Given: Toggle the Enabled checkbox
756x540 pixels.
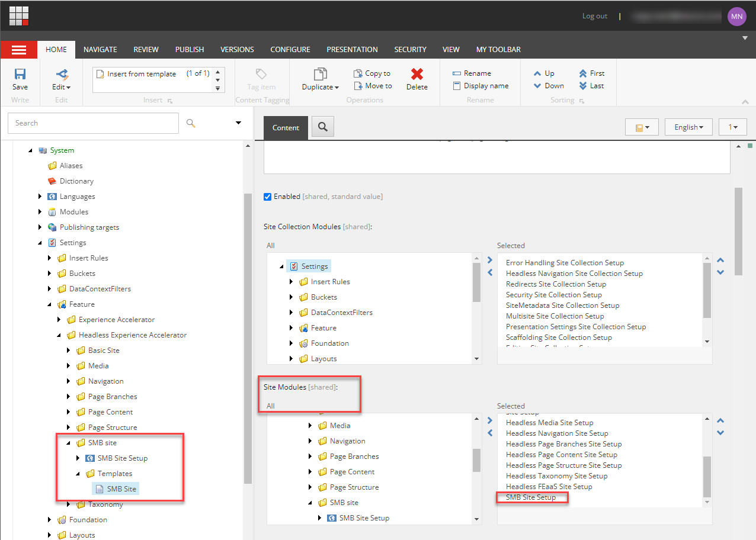Looking at the screenshot, I should 267,197.
